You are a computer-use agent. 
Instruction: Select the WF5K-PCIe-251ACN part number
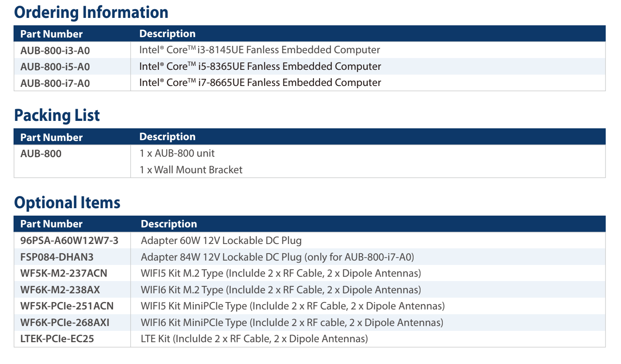coord(67,306)
